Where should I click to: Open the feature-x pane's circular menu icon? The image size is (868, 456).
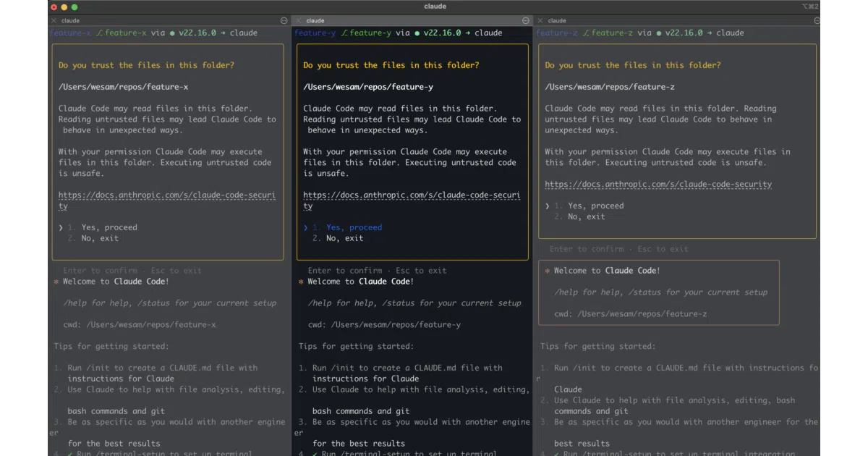click(x=284, y=21)
